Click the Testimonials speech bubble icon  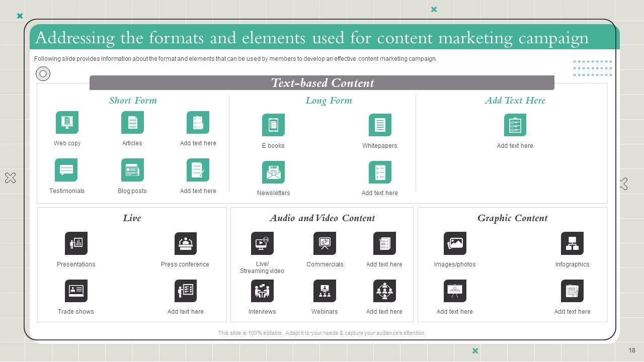coord(66,170)
